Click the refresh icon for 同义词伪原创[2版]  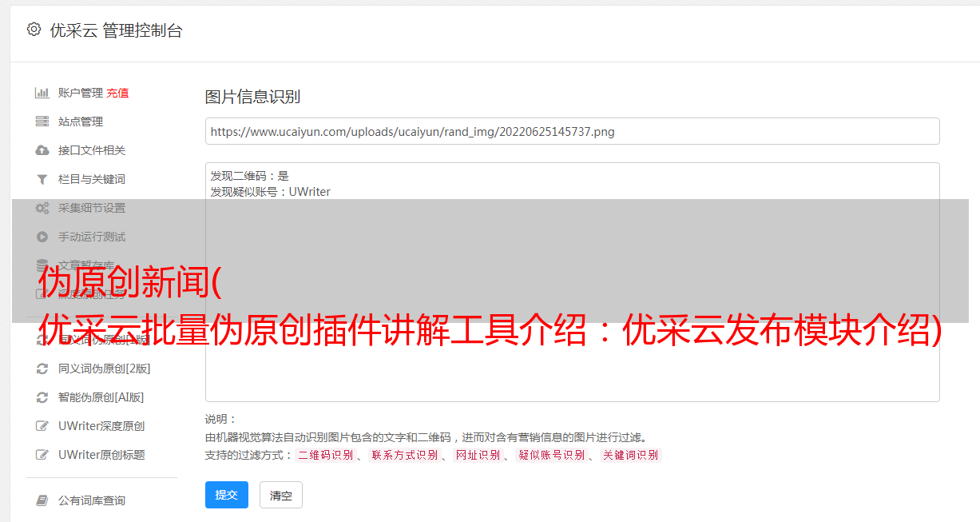pyautogui.click(x=42, y=369)
